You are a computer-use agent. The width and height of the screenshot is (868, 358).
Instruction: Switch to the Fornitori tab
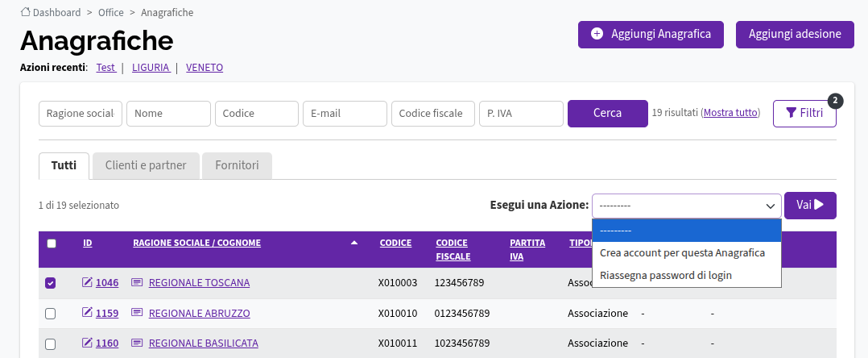(x=237, y=166)
